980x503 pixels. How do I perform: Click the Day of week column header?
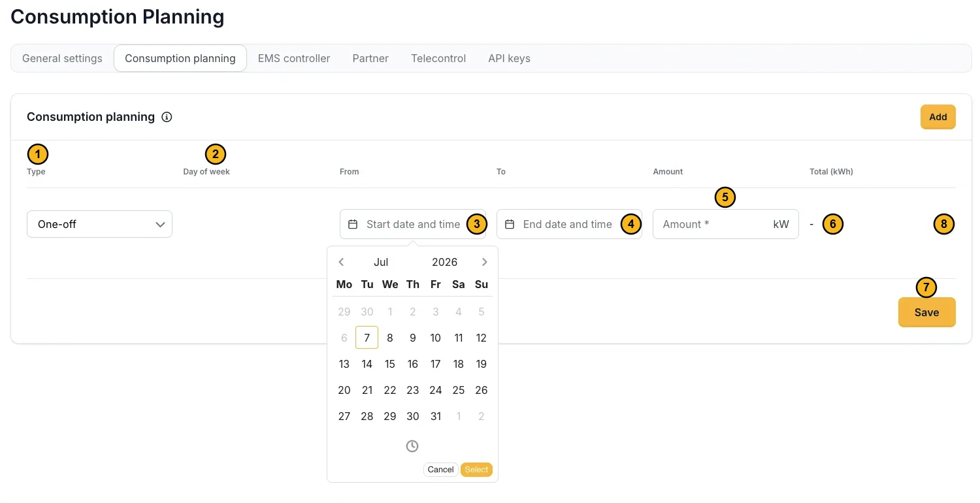pyautogui.click(x=206, y=172)
